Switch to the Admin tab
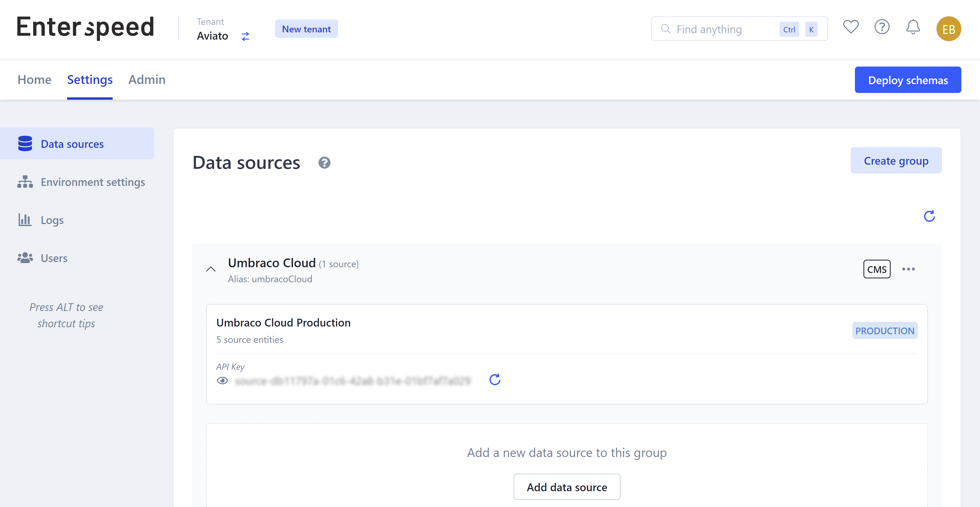The image size is (980, 507). 147,79
